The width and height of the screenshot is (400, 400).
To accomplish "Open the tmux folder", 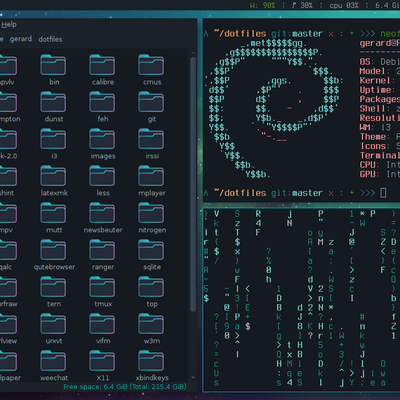I will (103, 292).
